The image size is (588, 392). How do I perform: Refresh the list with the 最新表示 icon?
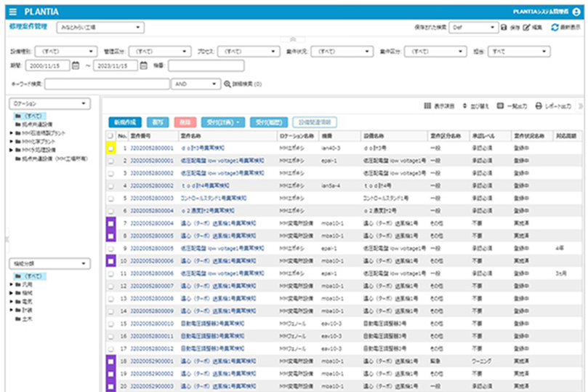pos(555,28)
